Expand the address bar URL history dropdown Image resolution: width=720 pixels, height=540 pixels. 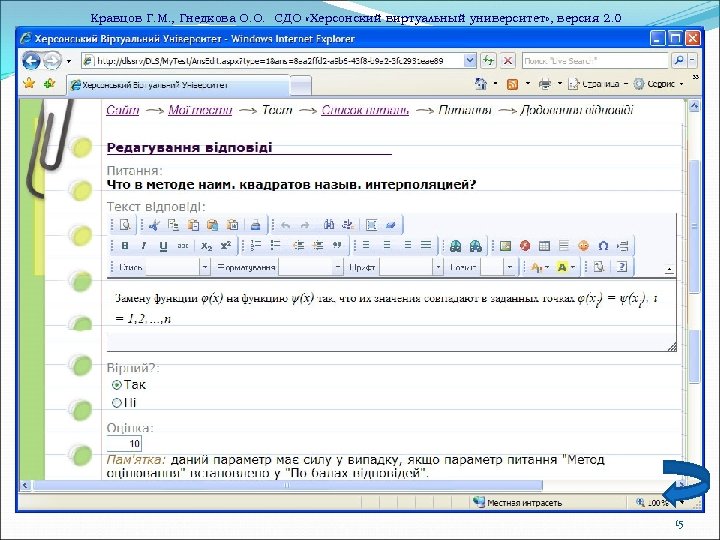click(x=469, y=60)
